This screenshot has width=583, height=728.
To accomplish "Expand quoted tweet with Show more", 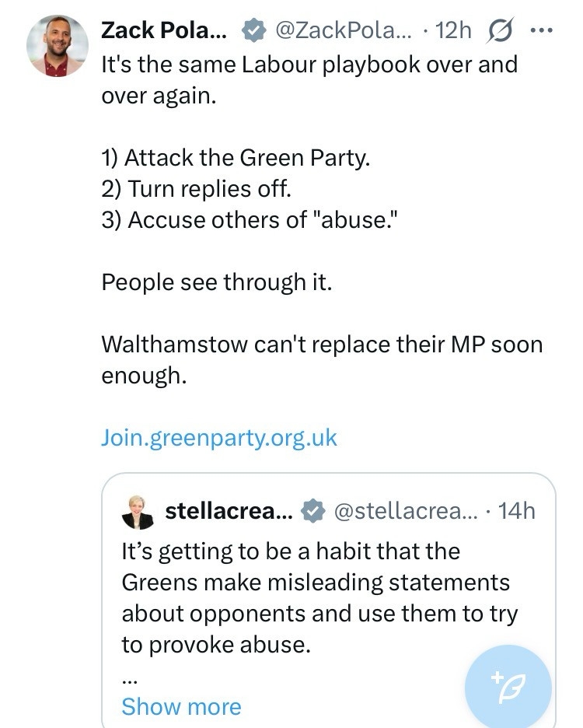I will 181,706.
